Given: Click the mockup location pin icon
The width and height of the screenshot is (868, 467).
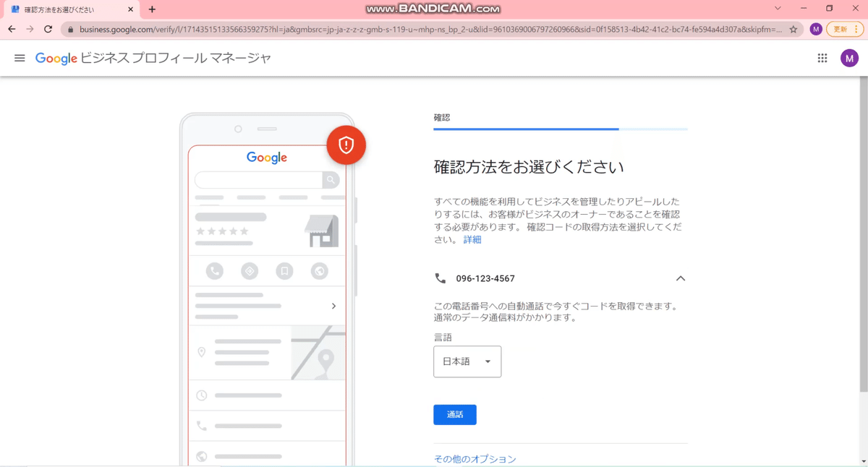Looking at the screenshot, I should tap(202, 352).
